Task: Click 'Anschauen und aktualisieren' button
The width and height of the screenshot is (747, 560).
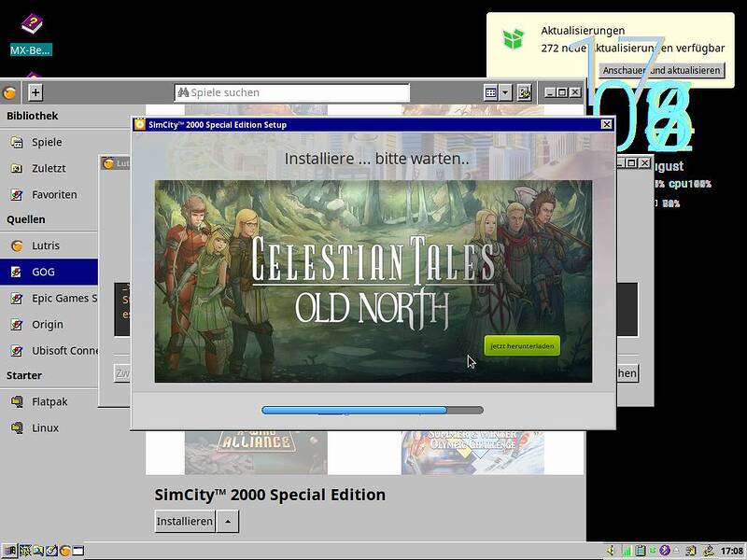Action: pos(661,71)
